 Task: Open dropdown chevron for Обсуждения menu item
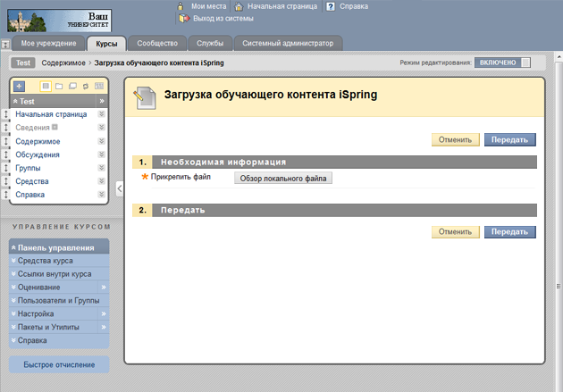[102, 154]
